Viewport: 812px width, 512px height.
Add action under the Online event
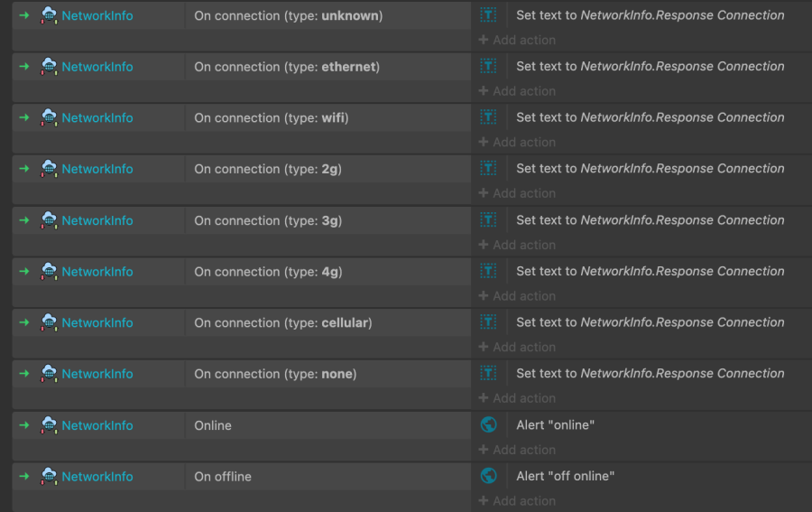(x=517, y=450)
